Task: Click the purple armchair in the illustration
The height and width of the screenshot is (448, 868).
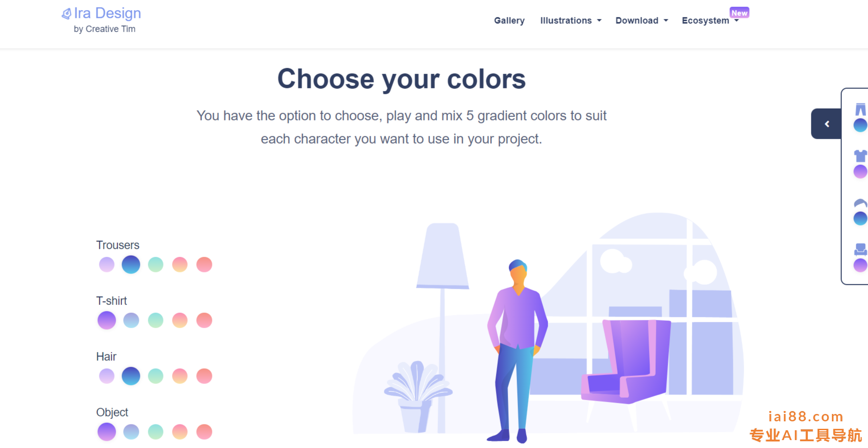Action: point(626,361)
